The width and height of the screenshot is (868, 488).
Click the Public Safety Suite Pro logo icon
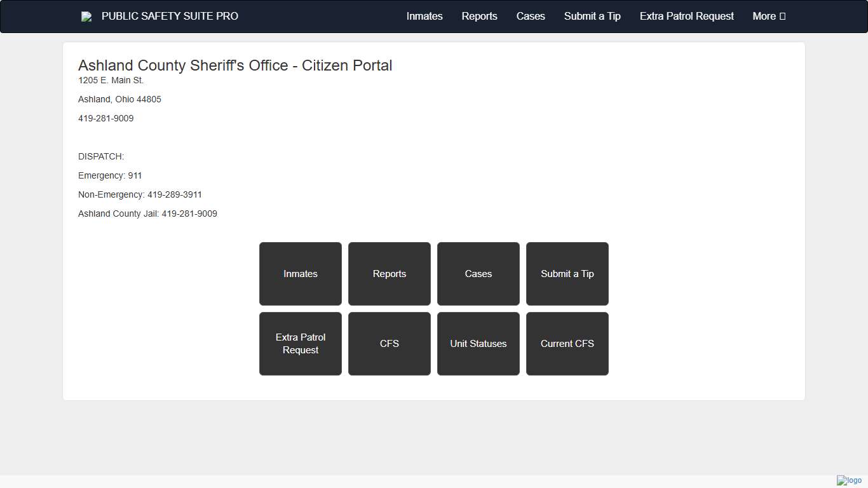pos(86,17)
